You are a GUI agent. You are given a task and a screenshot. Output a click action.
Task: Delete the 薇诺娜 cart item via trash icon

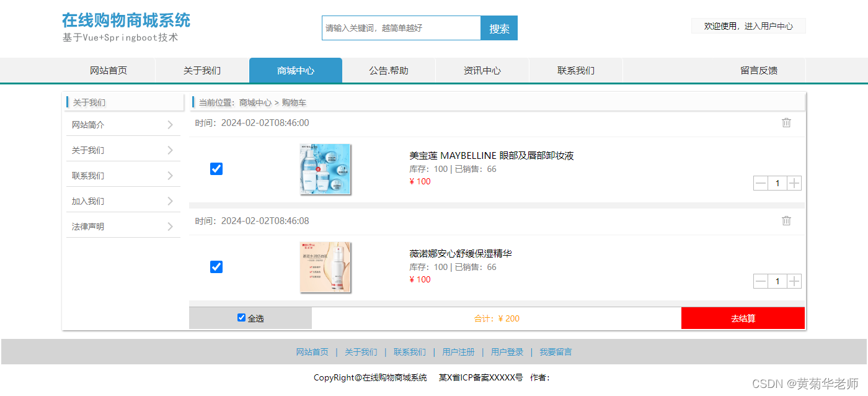(x=786, y=221)
